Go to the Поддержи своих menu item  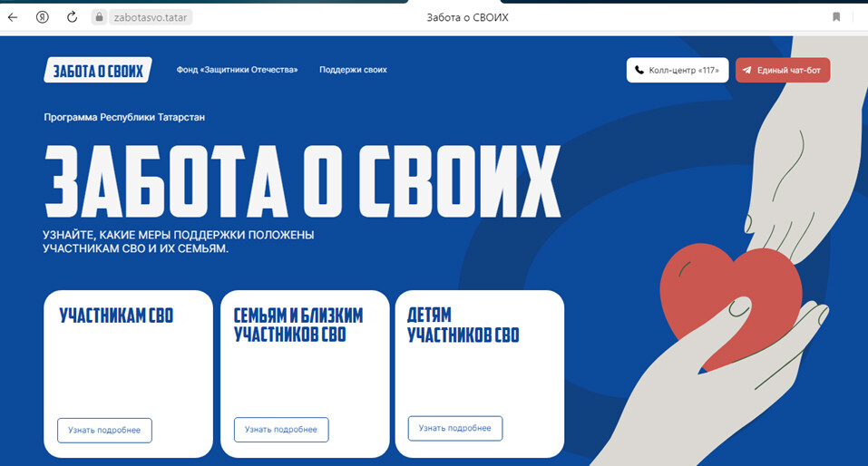click(x=353, y=70)
